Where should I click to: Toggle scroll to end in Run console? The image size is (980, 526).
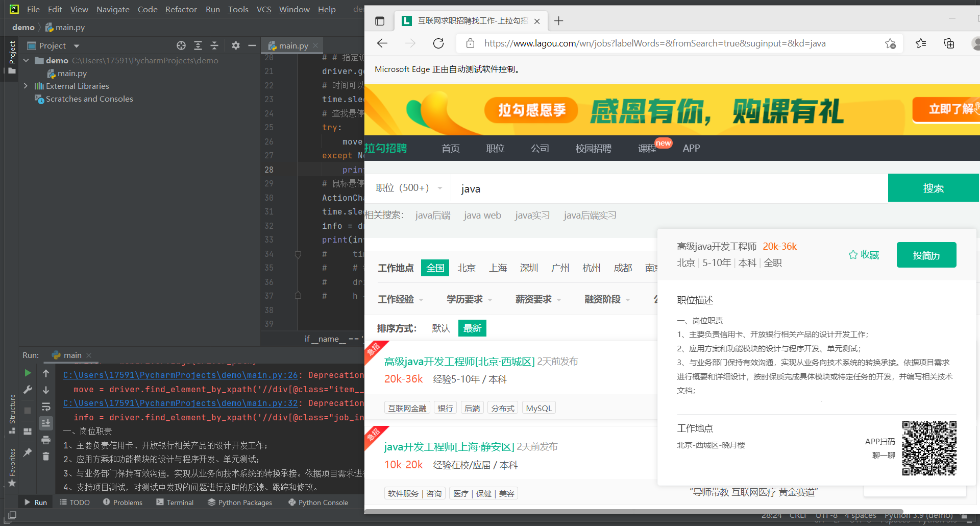pyautogui.click(x=46, y=423)
